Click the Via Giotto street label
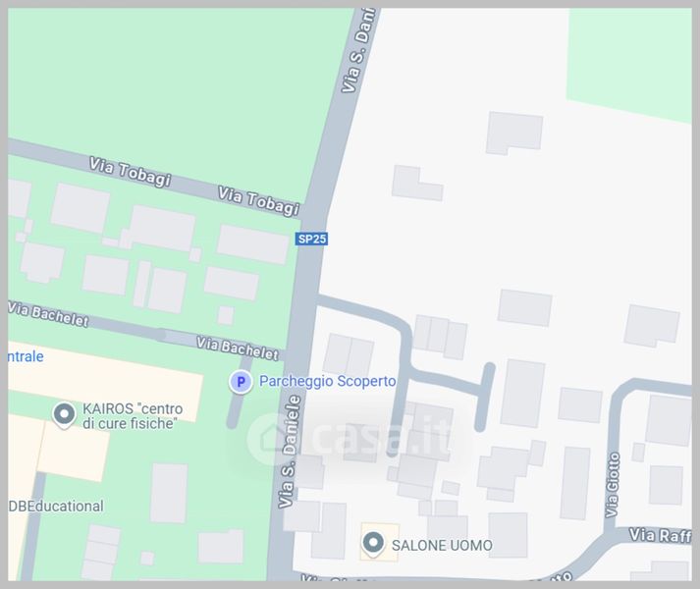 [x=613, y=485]
